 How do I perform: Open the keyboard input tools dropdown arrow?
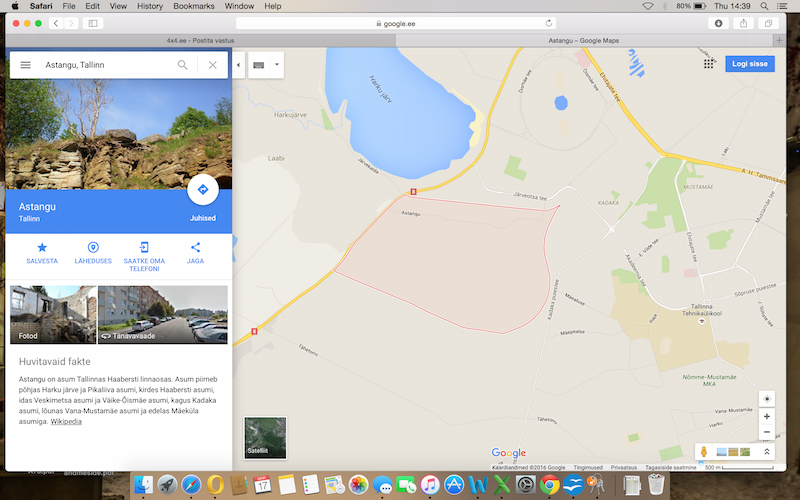[x=276, y=65]
